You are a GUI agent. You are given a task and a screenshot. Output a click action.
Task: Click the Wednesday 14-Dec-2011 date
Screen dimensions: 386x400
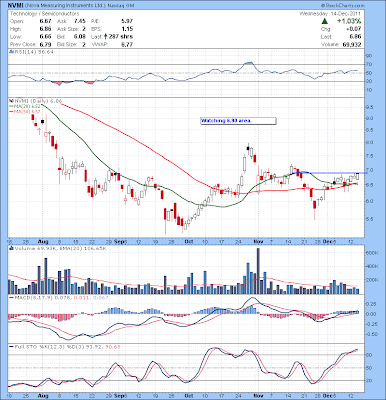click(x=330, y=14)
